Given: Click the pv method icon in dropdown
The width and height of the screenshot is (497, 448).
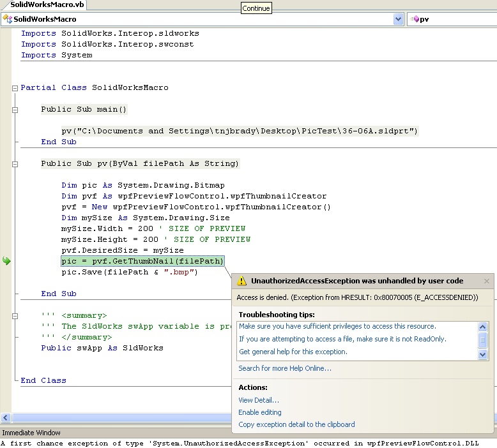Looking at the screenshot, I should [x=415, y=19].
